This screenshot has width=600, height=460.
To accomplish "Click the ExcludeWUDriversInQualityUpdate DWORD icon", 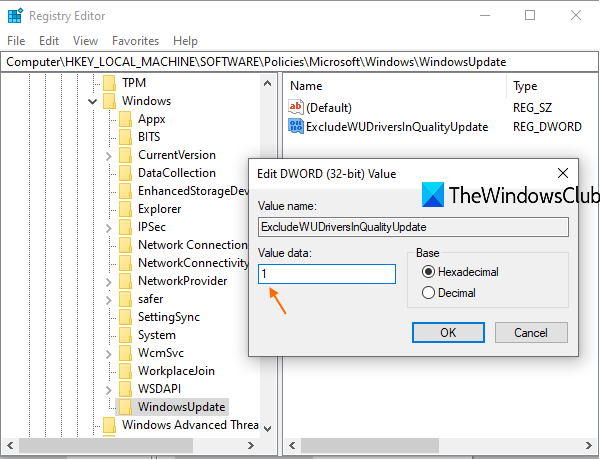I will tap(296, 126).
